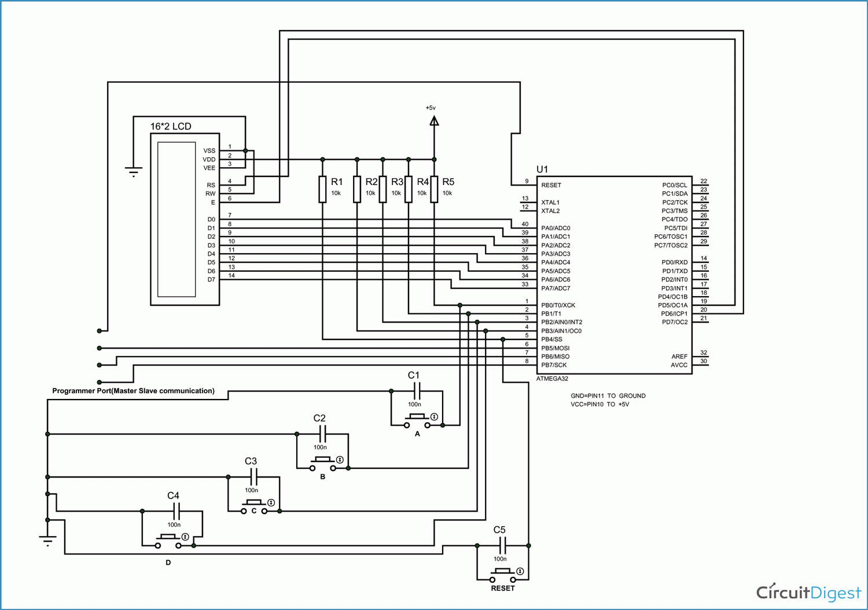
Task: Pick the R3 resistor symbol
Action: point(382,189)
